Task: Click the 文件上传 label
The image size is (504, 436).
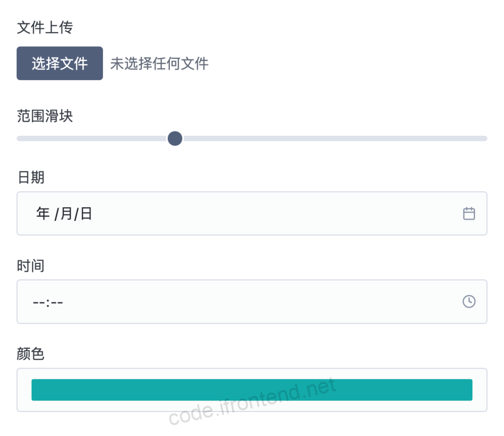Action: pos(45,28)
